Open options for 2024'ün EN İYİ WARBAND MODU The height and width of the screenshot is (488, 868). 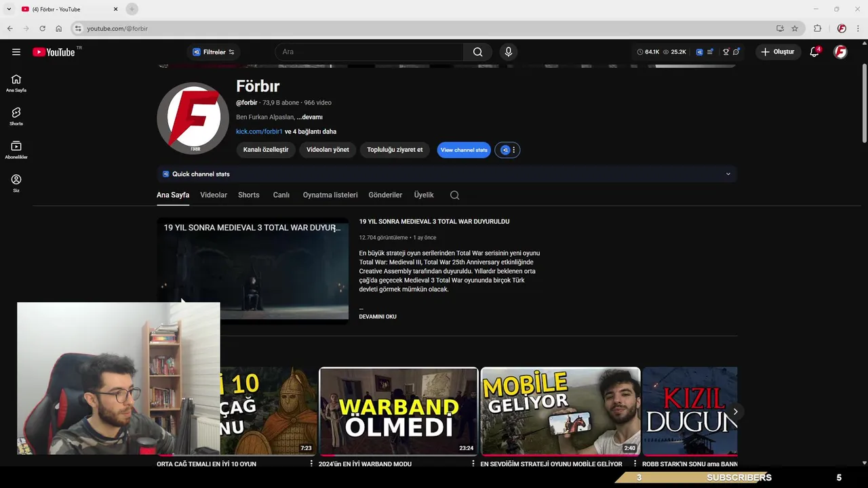click(x=473, y=464)
